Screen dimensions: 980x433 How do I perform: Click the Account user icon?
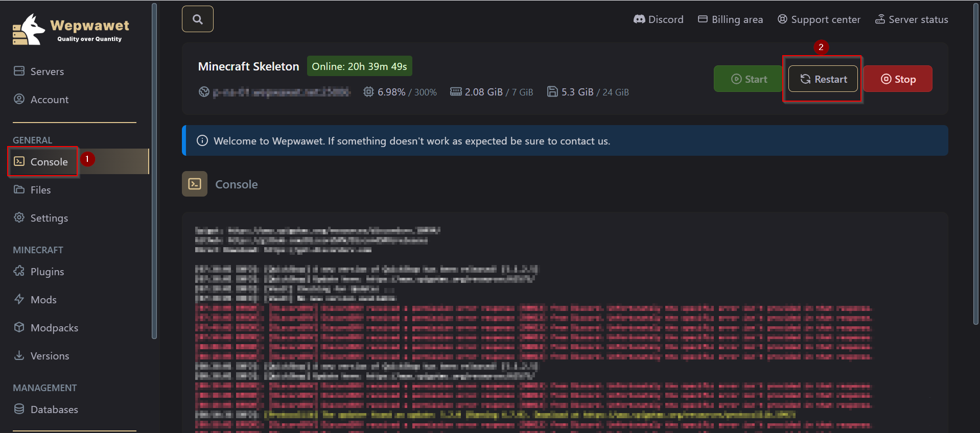19,99
